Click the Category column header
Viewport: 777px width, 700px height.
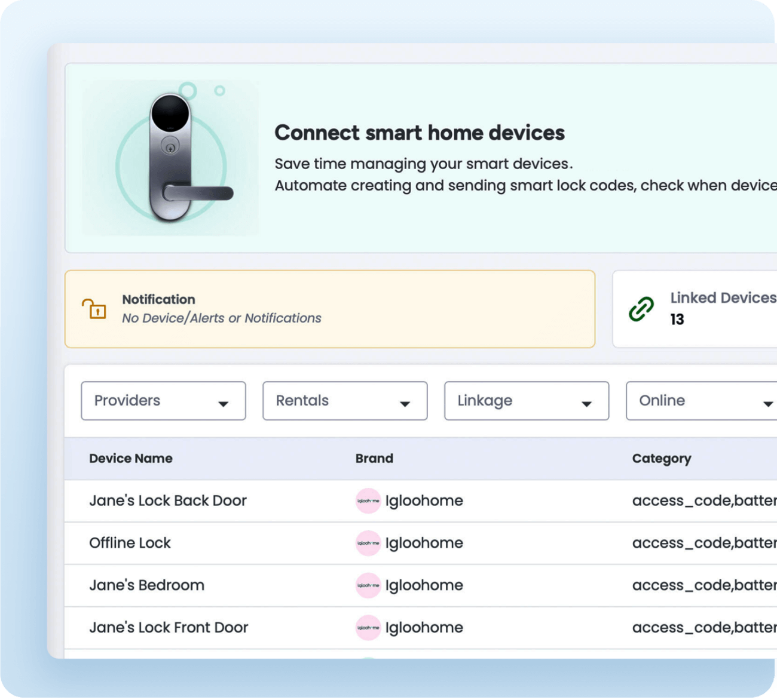click(x=661, y=459)
